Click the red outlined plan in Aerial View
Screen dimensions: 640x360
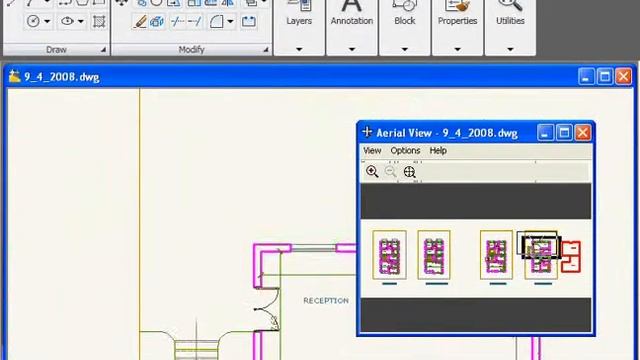(x=571, y=257)
